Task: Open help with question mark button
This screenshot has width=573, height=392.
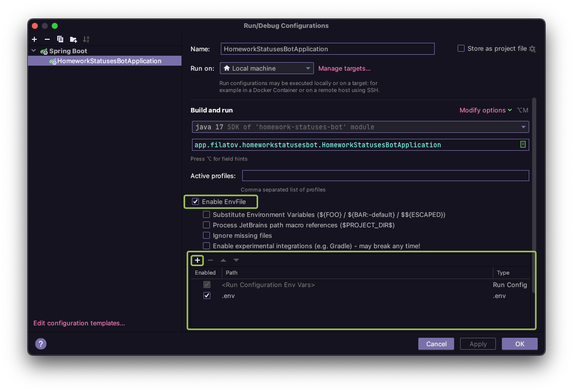Action: pyautogui.click(x=41, y=344)
